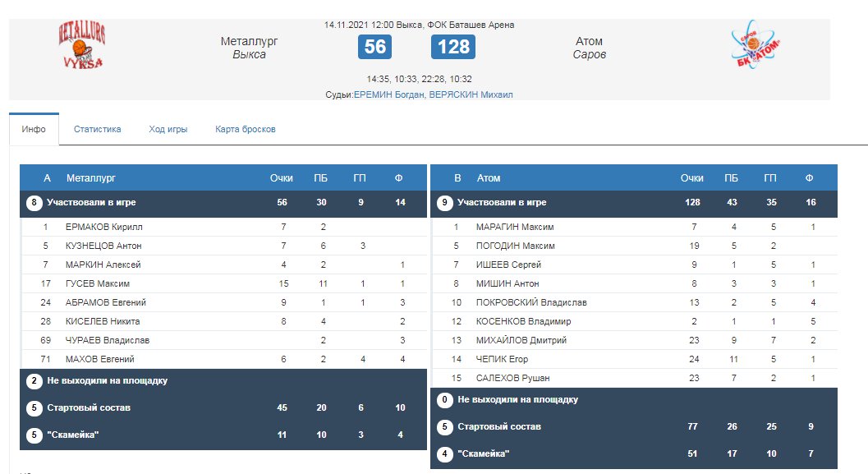Click the Atom score badge 128

[x=453, y=47]
